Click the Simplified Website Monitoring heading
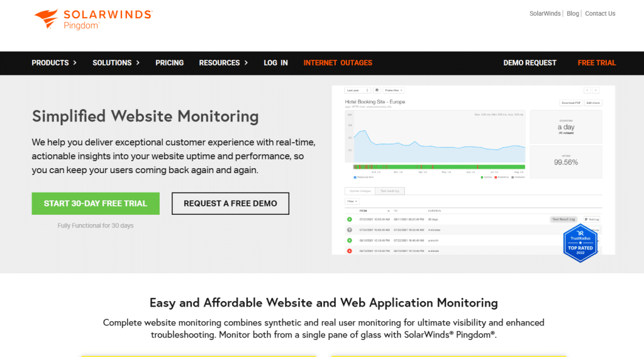644x357 pixels. pos(145,116)
